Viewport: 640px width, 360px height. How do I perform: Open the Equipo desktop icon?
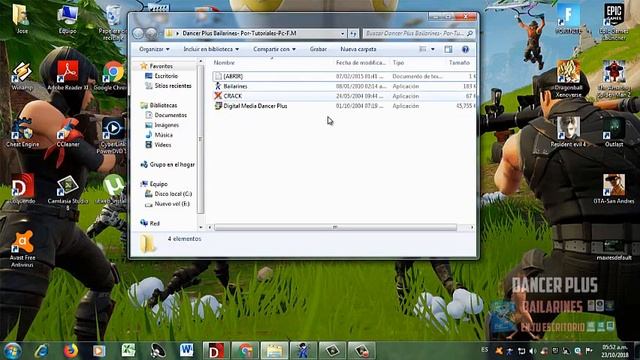click(x=68, y=19)
